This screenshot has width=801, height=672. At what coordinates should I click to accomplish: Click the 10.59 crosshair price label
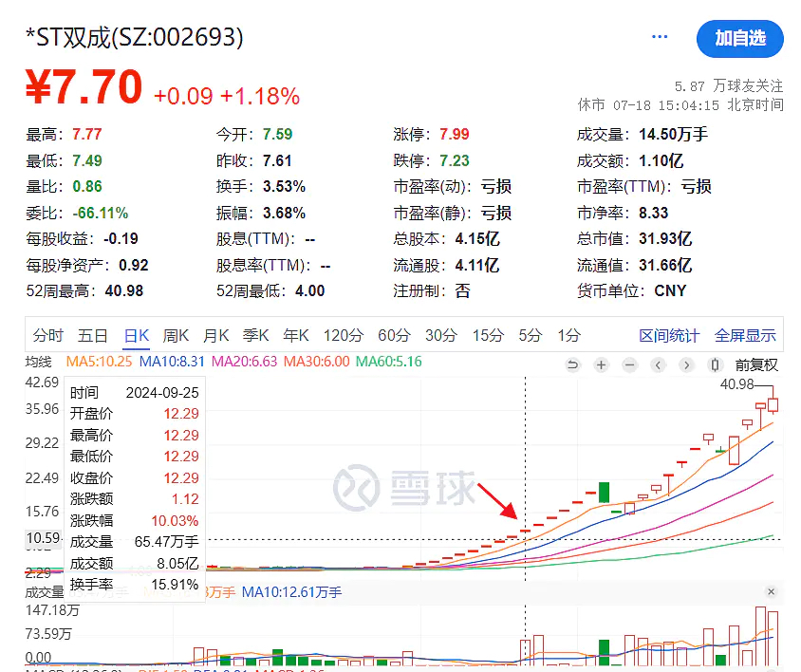pos(44,537)
